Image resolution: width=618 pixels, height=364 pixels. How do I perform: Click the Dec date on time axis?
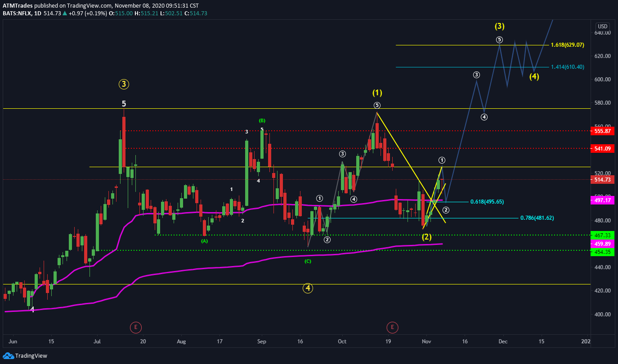point(503,342)
